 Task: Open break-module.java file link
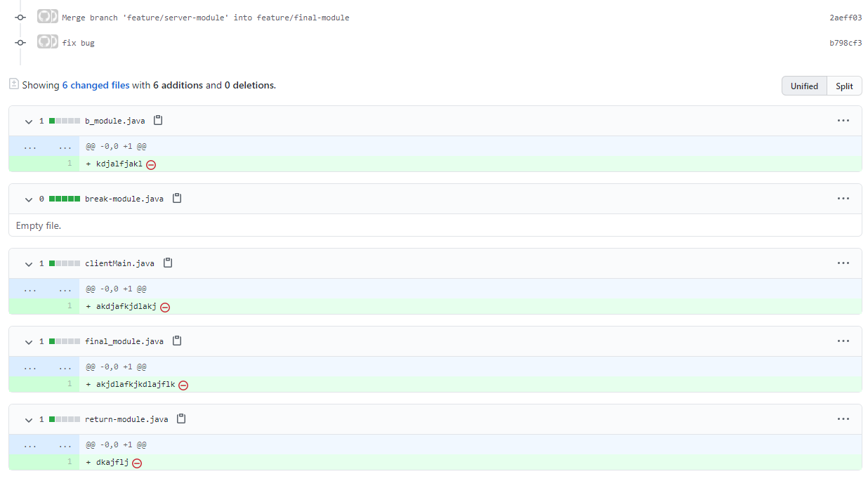pos(124,199)
